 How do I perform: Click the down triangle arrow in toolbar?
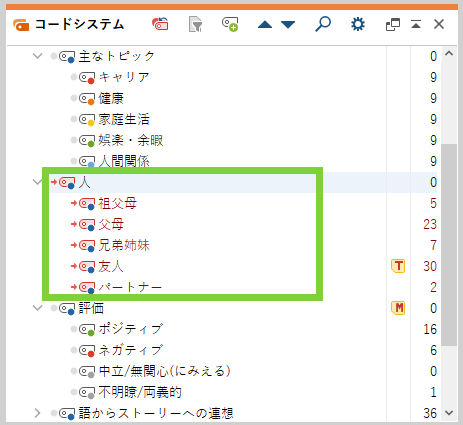click(x=288, y=25)
